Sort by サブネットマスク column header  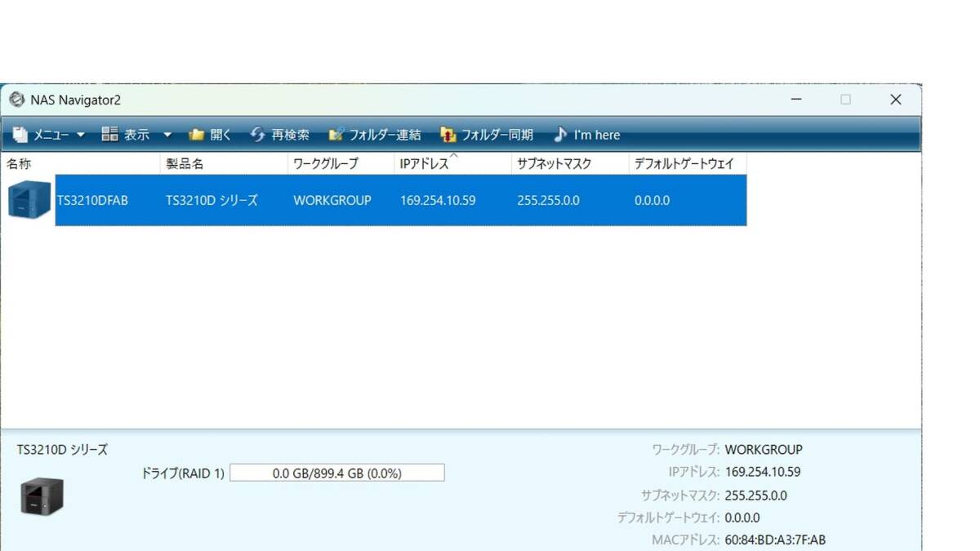571,164
